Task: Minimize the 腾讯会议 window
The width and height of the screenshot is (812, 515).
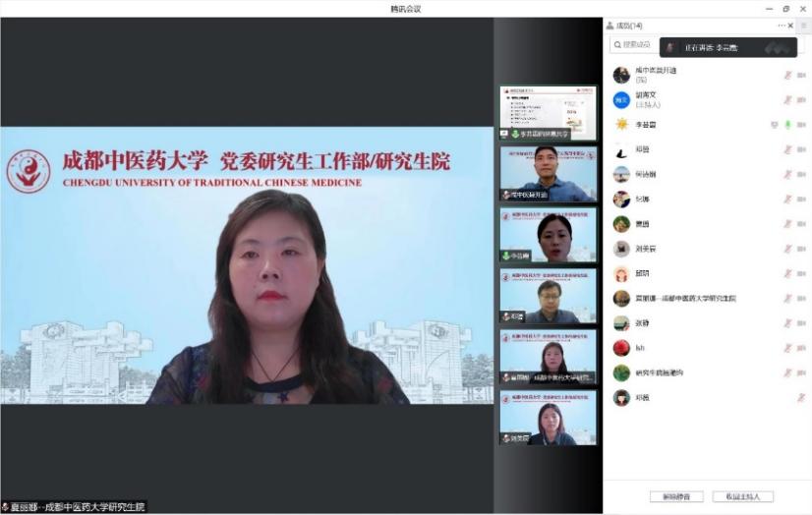Action: click(x=769, y=9)
